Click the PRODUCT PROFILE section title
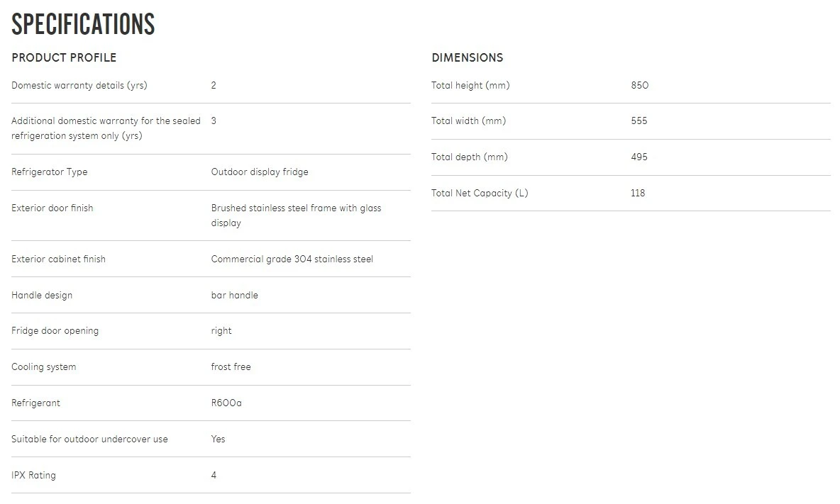The width and height of the screenshot is (840, 504). click(x=64, y=57)
